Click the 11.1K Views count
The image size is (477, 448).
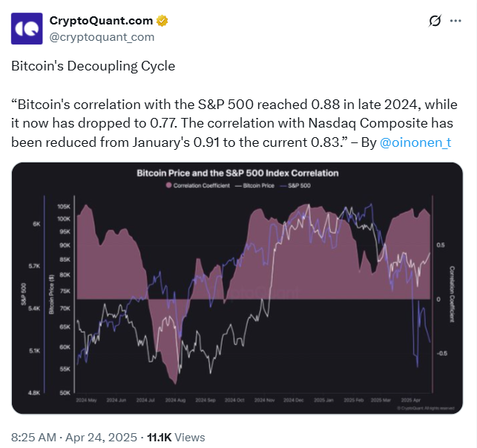pyautogui.click(x=177, y=438)
